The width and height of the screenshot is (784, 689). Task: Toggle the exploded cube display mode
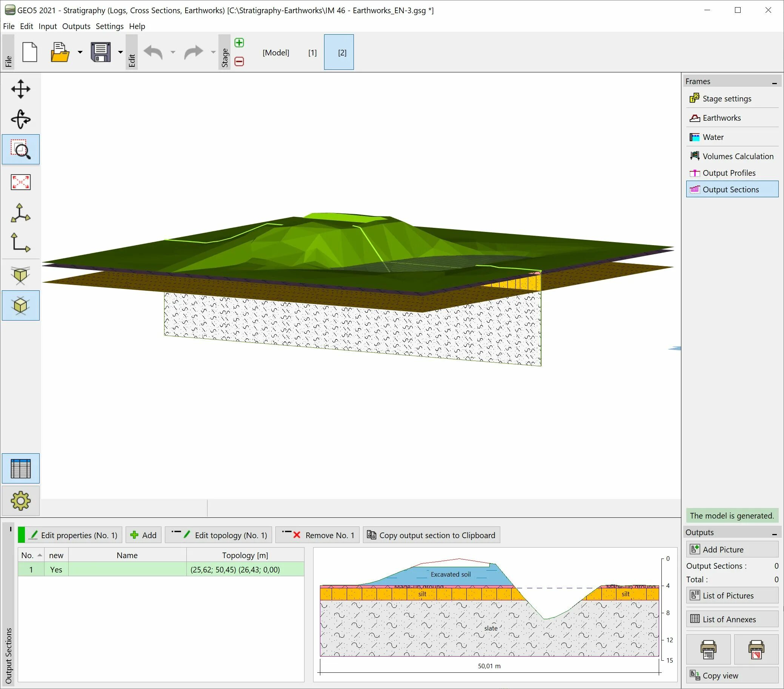point(21,275)
